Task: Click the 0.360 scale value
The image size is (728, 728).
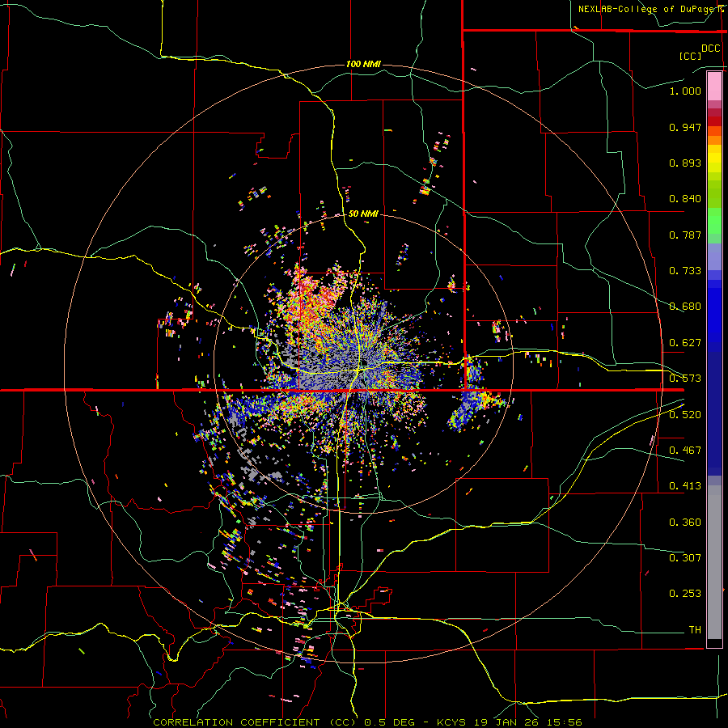Action: pos(685,523)
